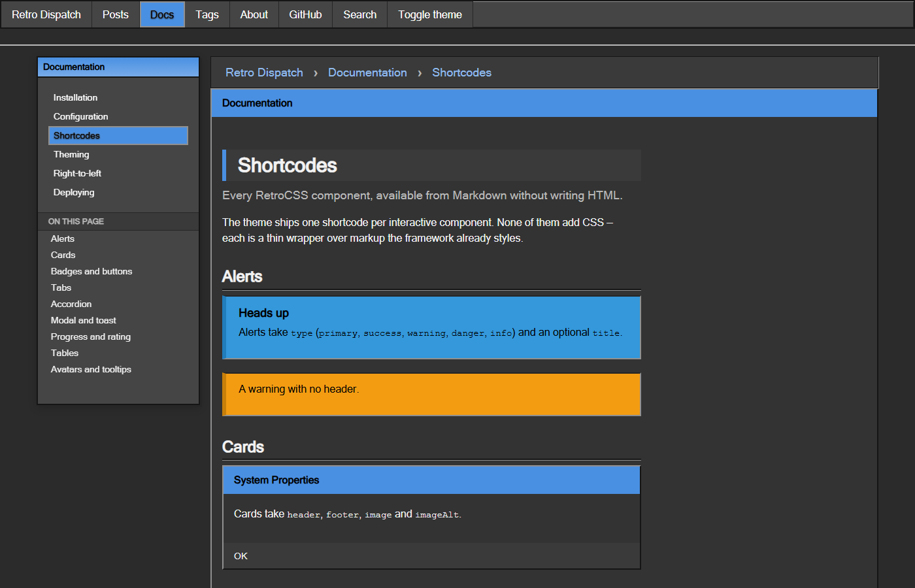The height and width of the screenshot is (588, 915).
Task: Jump to Progress and rating section
Action: [x=91, y=336]
